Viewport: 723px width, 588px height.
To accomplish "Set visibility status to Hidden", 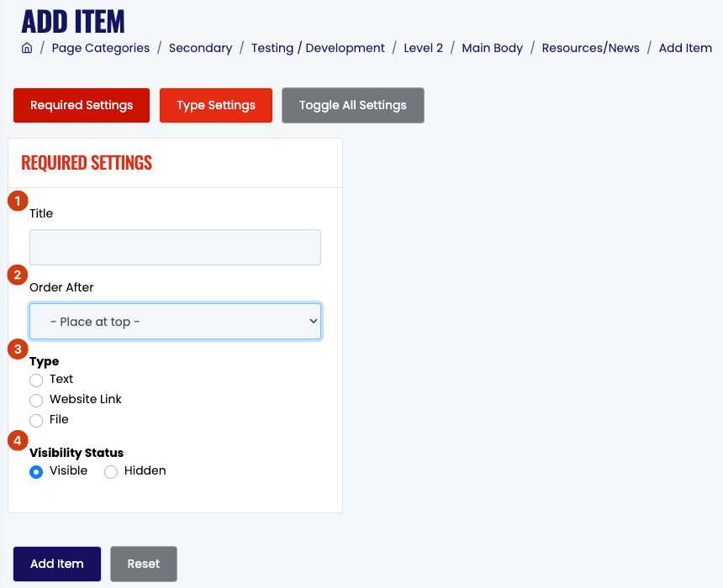I will coord(111,472).
